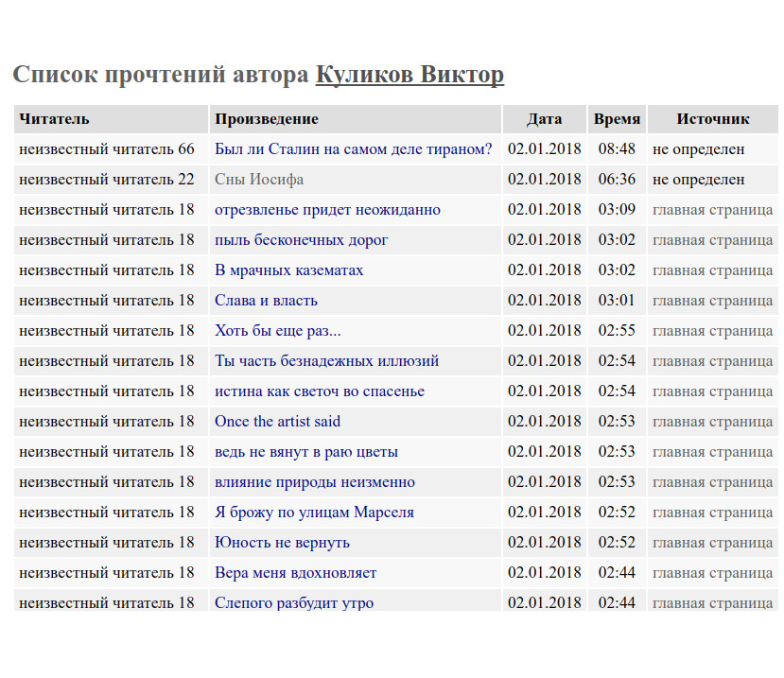
Task: Open 'ведь не вянут в раю цветы'
Action: tap(306, 451)
